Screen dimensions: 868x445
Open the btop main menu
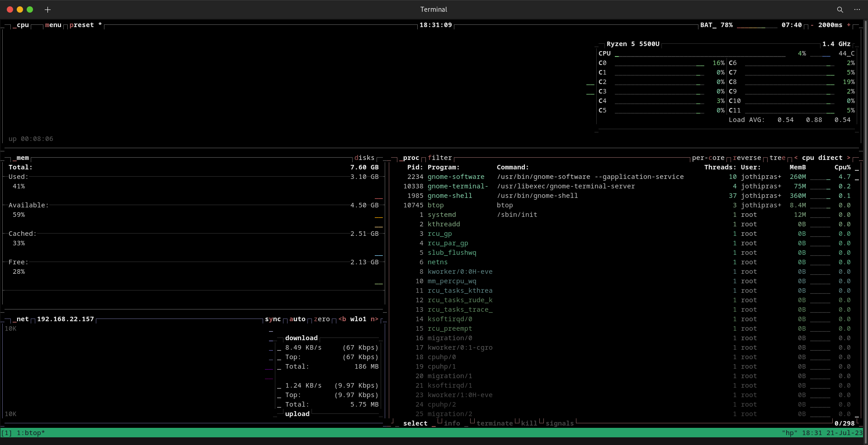[x=53, y=25]
